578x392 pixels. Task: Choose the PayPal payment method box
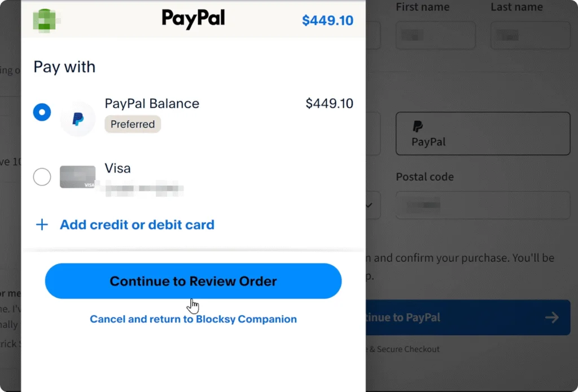point(483,133)
